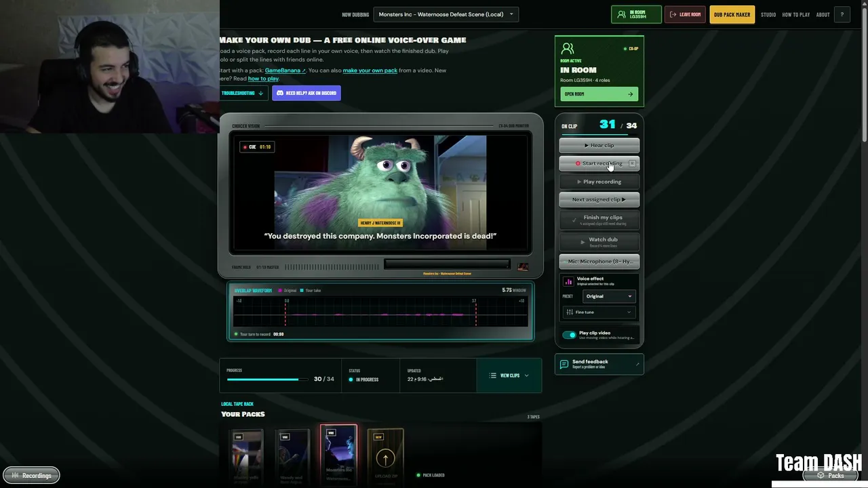This screenshot has width=868, height=488.
Task: Expand the Fine tune options
Action: click(x=599, y=312)
